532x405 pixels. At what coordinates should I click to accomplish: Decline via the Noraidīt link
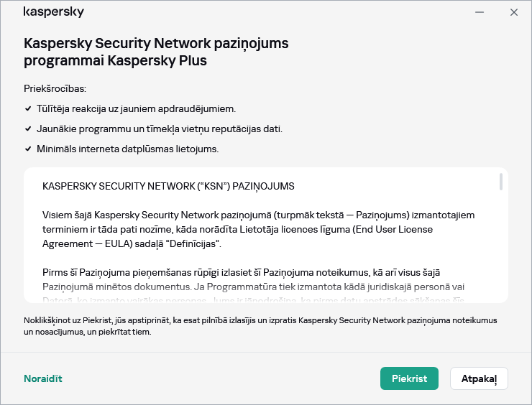coord(42,378)
